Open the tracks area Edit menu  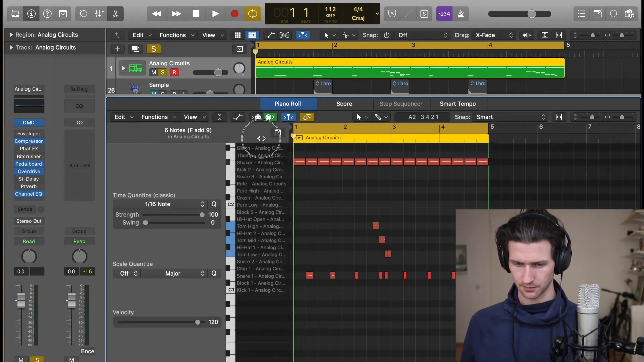(x=142, y=35)
